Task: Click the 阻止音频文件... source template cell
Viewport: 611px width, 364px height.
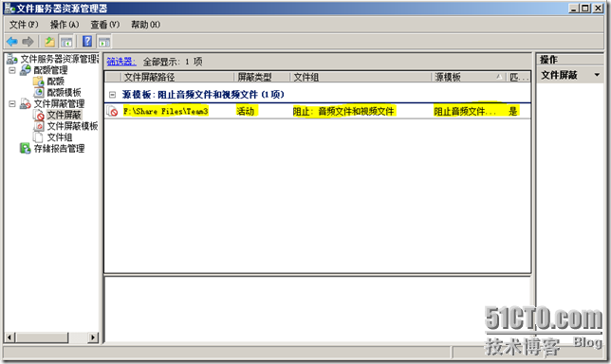Action: click(465, 111)
